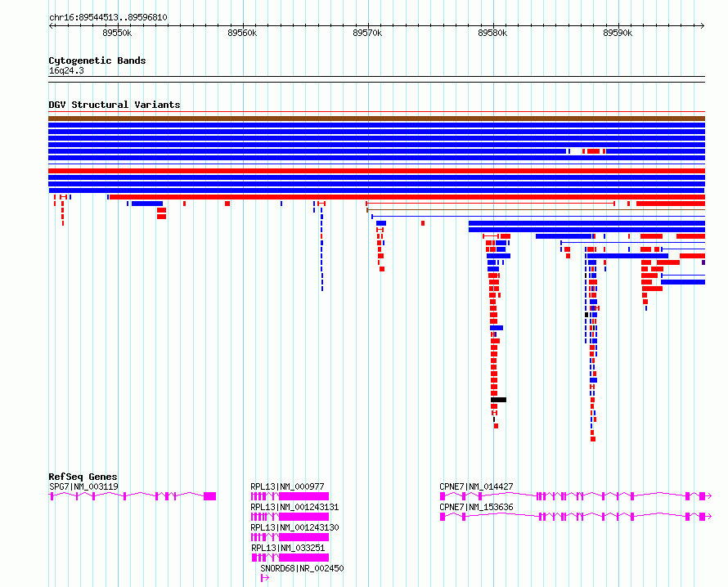The height and width of the screenshot is (587, 728).
Task: Open the RPL13|NM_001243131 transcript label
Action: [x=294, y=507]
